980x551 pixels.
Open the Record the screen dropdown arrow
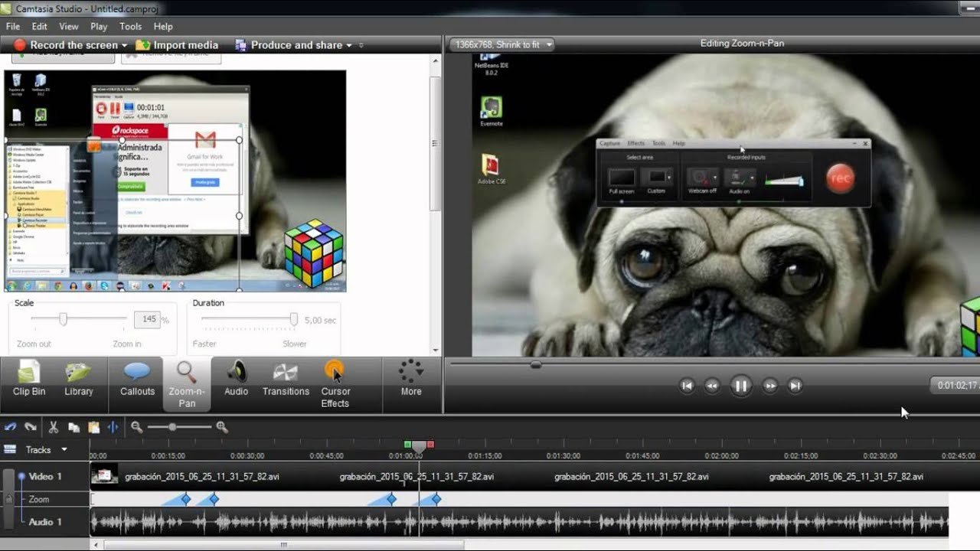pyautogui.click(x=124, y=45)
